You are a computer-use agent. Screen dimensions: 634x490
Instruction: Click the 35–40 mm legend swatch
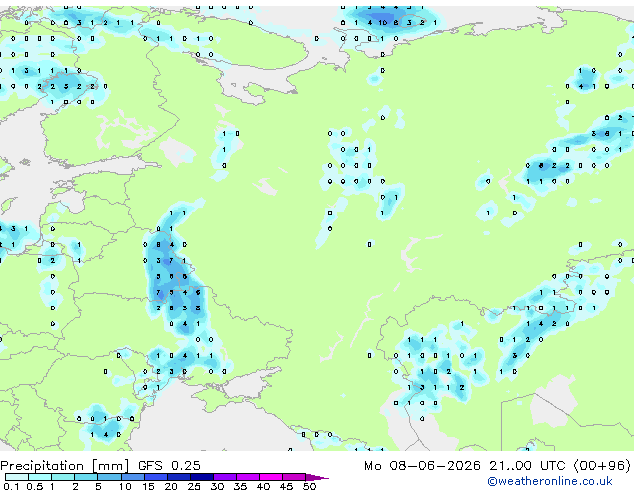coord(247,477)
